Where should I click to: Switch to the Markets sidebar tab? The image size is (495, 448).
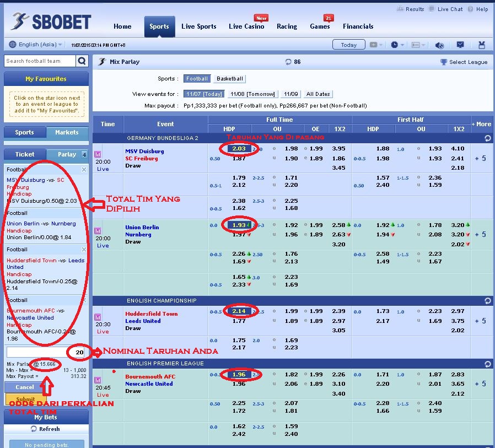tap(67, 132)
